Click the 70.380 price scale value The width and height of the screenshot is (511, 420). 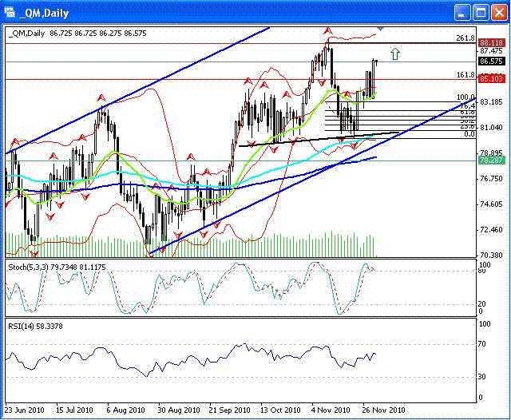[x=492, y=255]
